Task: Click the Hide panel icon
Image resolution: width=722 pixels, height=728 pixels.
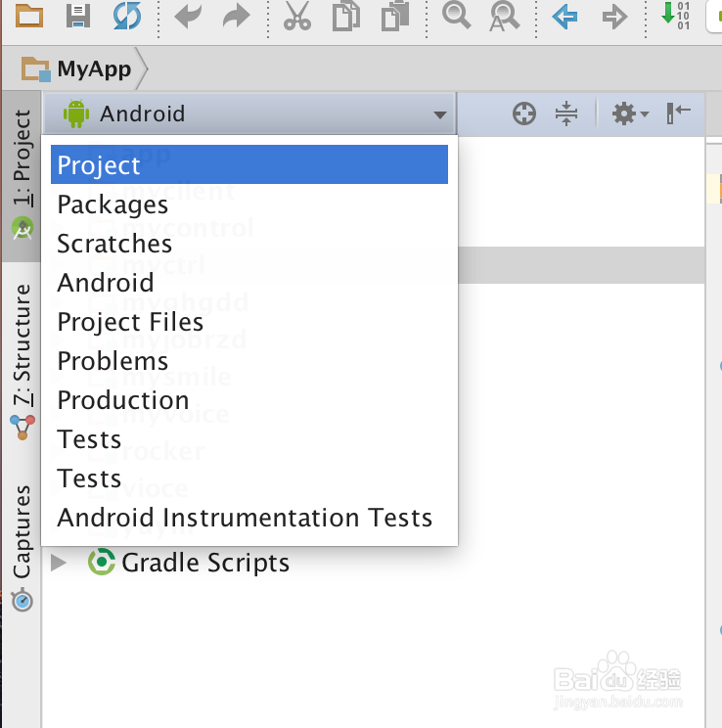Action: 678,114
